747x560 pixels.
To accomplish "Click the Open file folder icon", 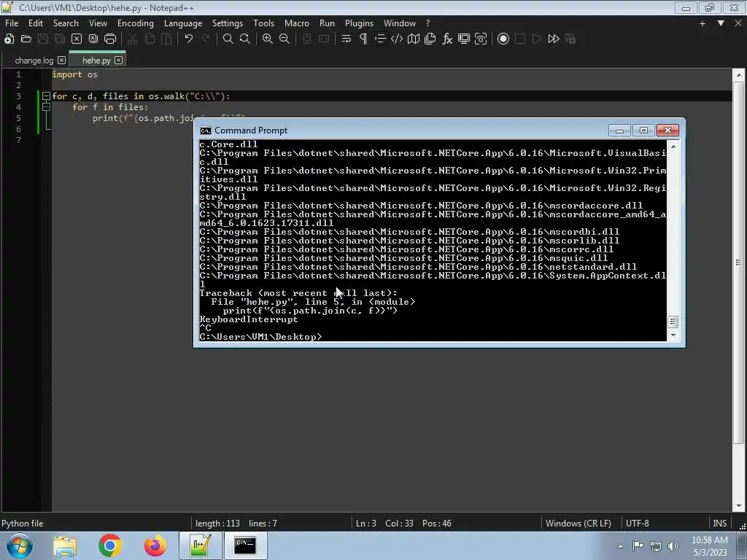I will (x=26, y=39).
